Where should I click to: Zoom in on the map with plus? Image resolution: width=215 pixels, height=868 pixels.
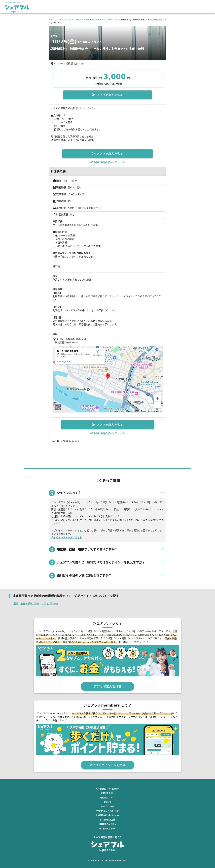click(x=157, y=398)
